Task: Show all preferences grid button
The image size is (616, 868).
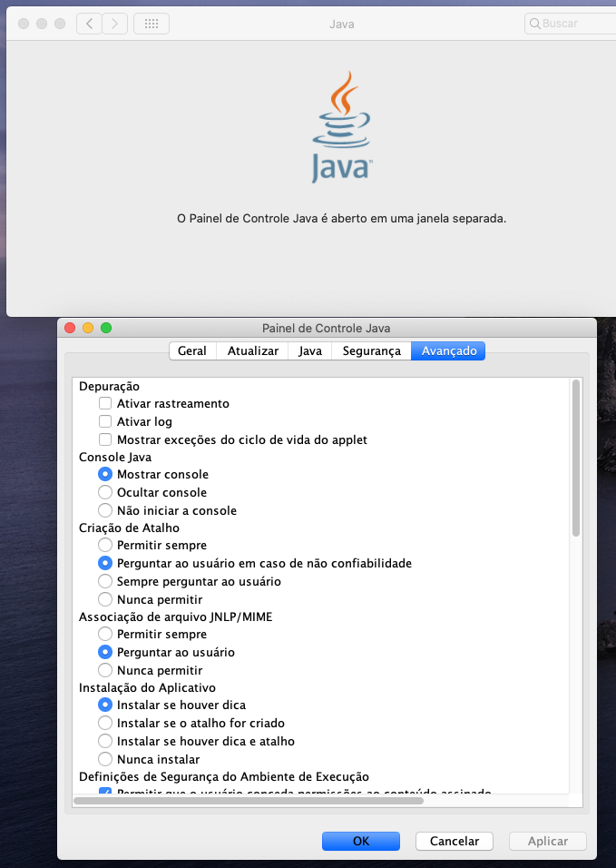Action: 151,24
